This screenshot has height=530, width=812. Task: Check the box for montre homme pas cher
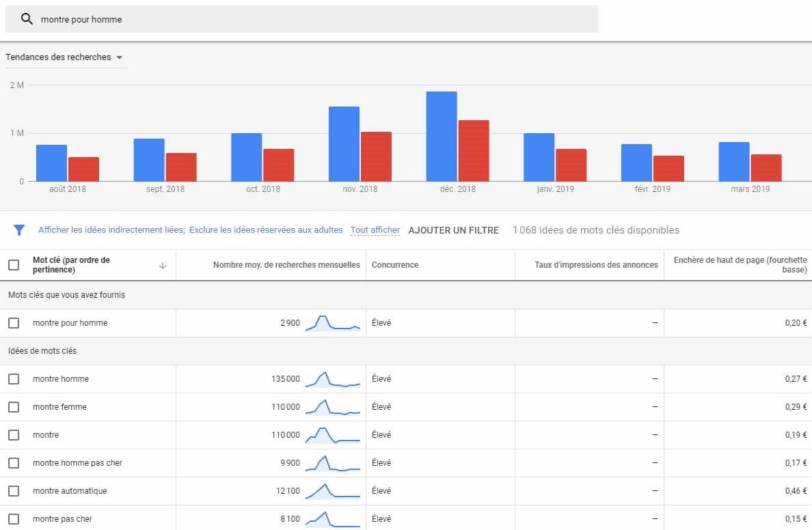point(14,462)
